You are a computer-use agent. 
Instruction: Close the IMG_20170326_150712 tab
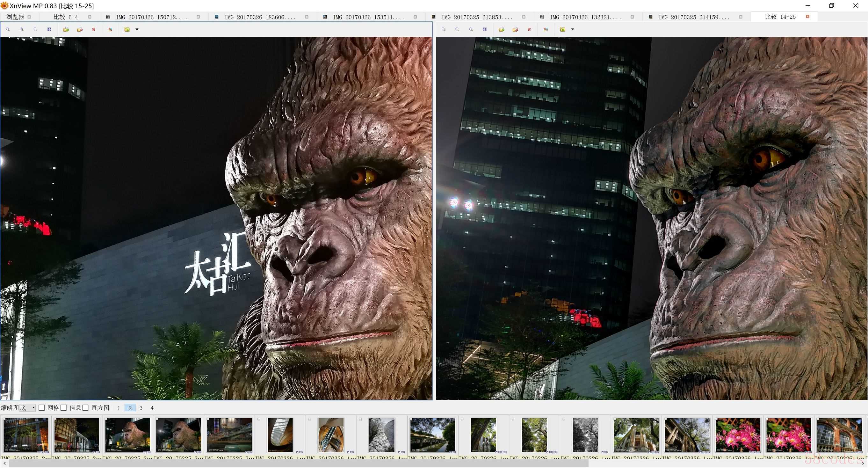pos(198,17)
